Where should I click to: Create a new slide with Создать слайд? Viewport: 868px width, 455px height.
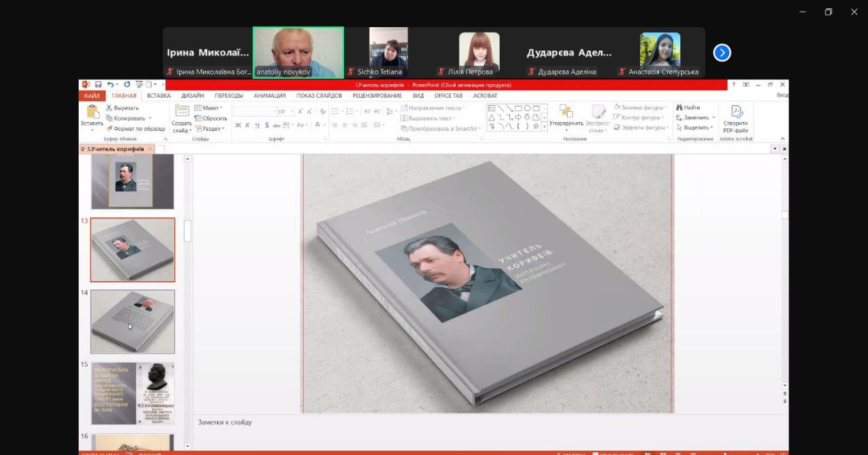point(182,119)
